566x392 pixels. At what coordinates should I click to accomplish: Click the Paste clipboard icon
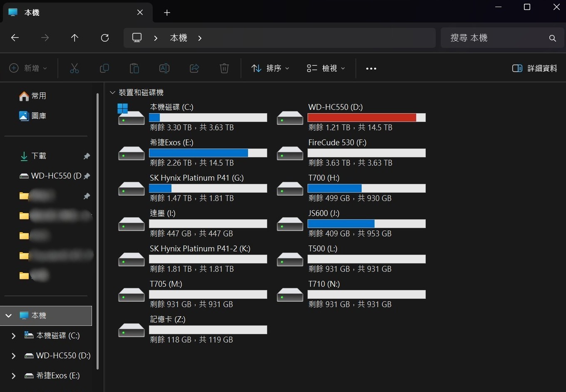click(134, 68)
